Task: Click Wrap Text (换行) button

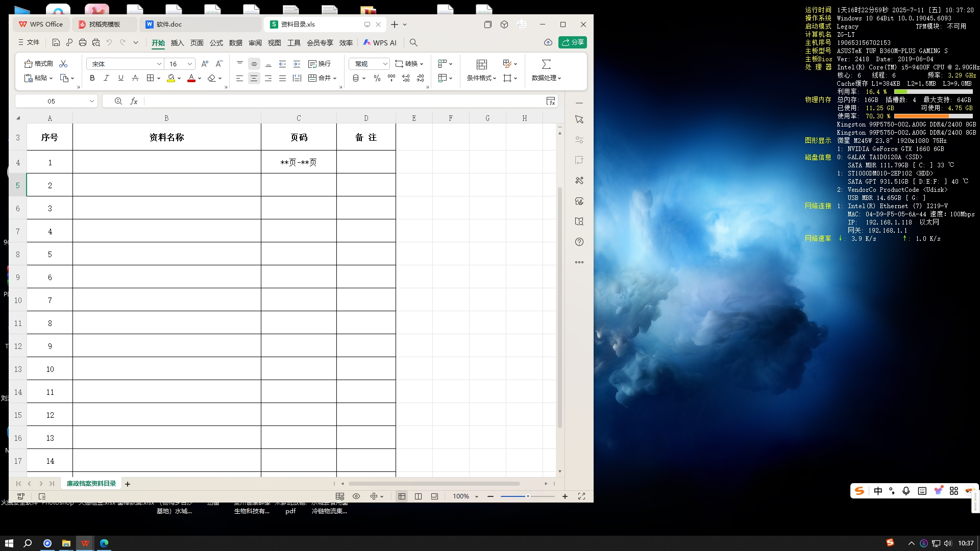Action: click(320, 64)
